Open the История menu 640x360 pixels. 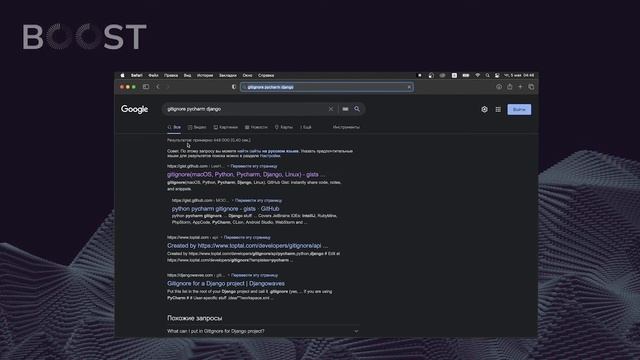pyautogui.click(x=205, y=76)
